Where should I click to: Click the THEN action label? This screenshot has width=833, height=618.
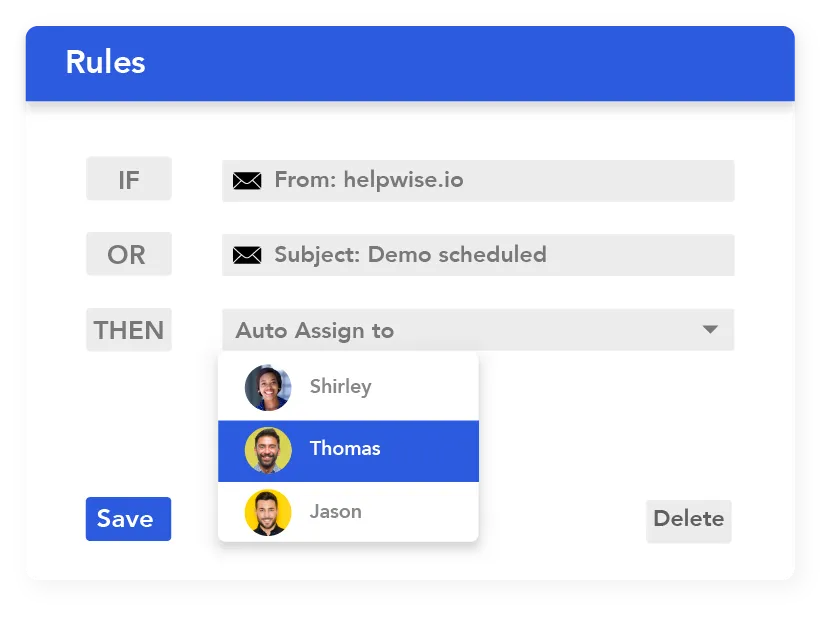coord(128,330)
